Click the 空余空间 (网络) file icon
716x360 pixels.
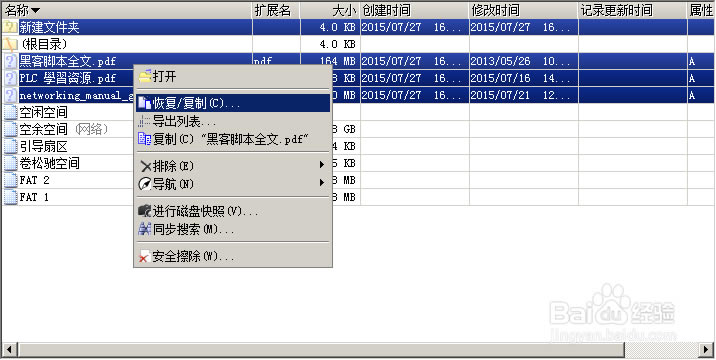[10, 129]
